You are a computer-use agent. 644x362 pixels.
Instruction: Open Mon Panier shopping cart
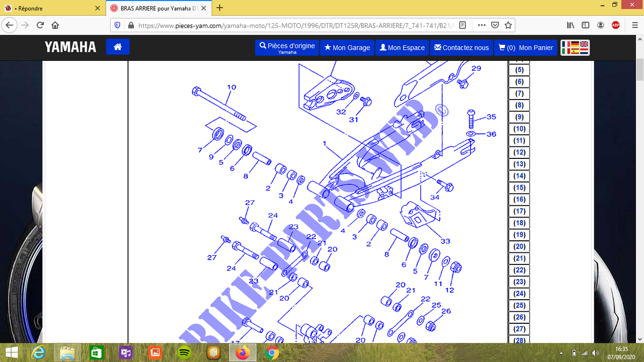tap(526, 48)
